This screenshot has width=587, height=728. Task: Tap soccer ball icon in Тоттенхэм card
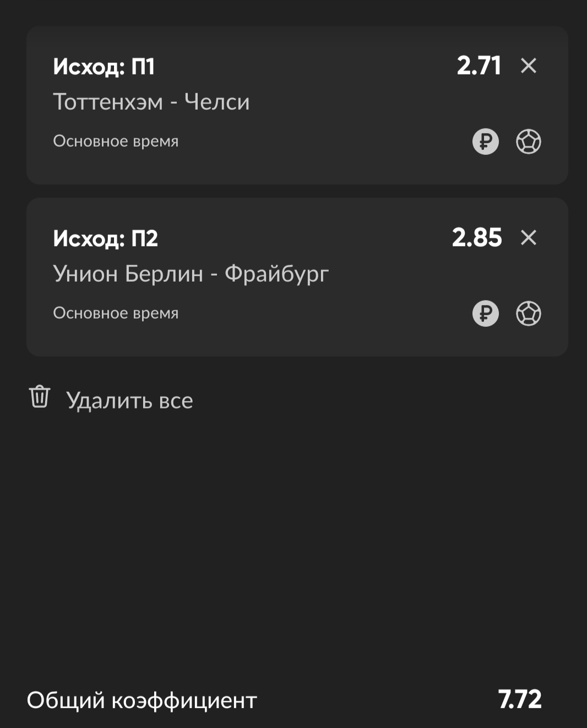coord(528,142)
